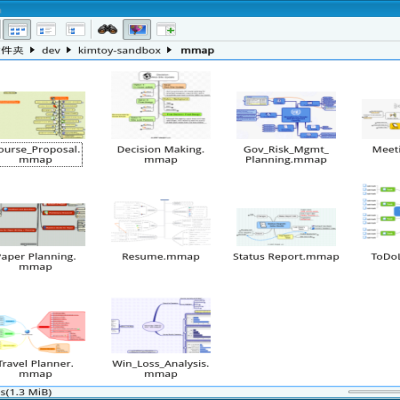Click the split view plus icon
The height and width of the screenshot is (400, 400).
pos(166,30)
